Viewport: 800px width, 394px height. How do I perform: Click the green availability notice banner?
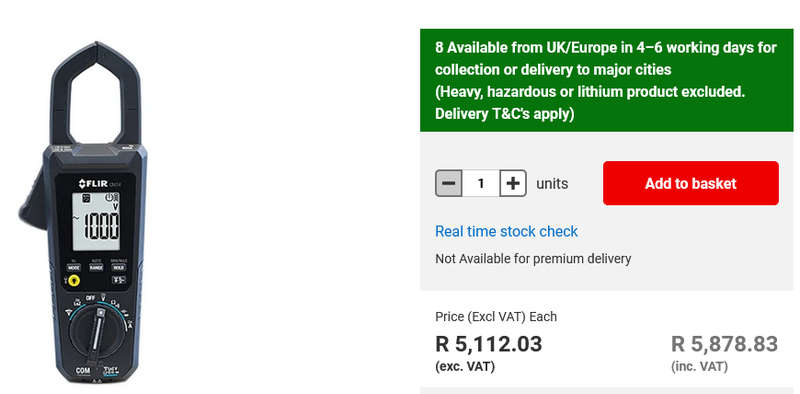click(607, 80)
